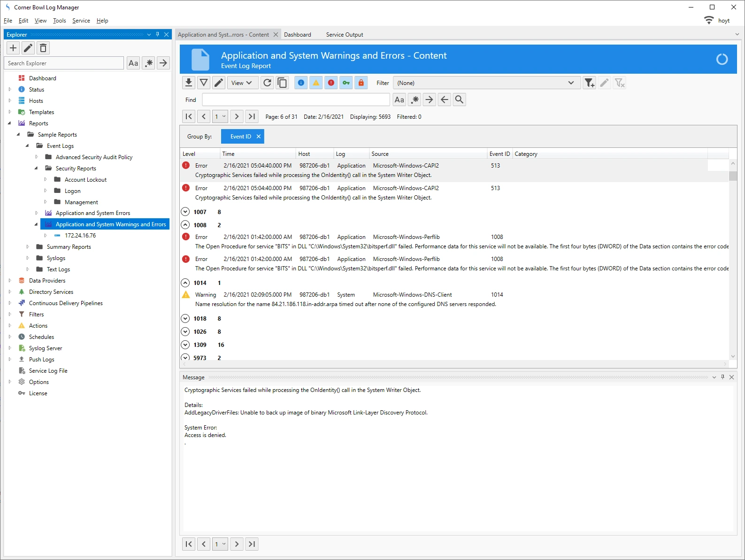Screen dimensions: 745x560
Task: Open the View dropdown
Action: 242,83
